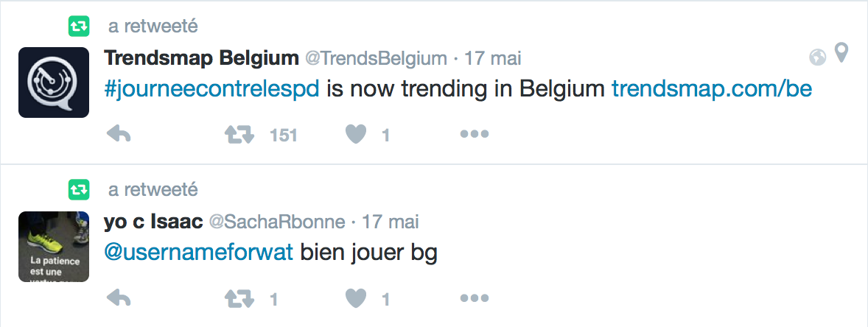
Task: Open the yo c Isaac profile name
Action: 154,222
